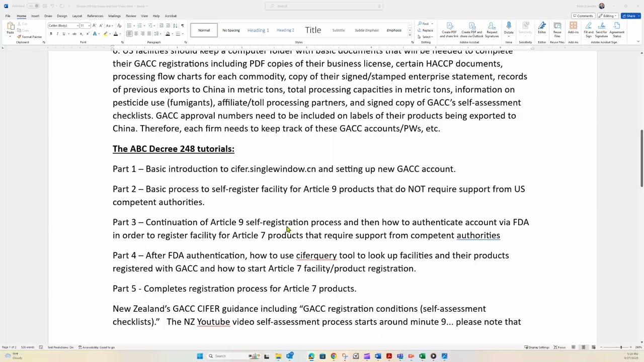Click Reuse Files icon
Viewport: 644px width, 362px height.
557,30
